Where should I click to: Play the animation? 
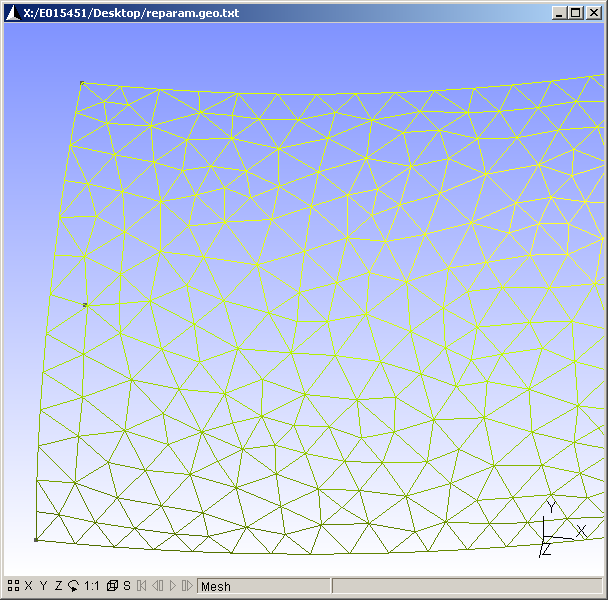pyautogui.click(x=173, y=586)
